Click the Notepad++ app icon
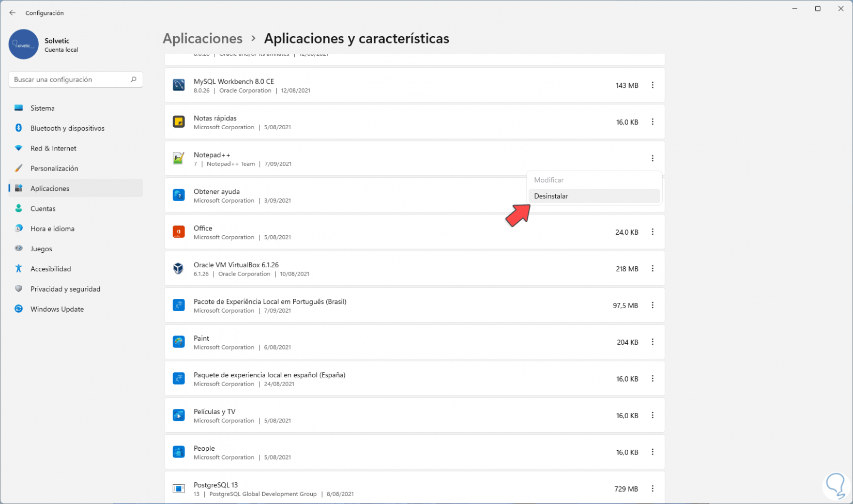This screenshot has height=504, width=853. point(179,159)
